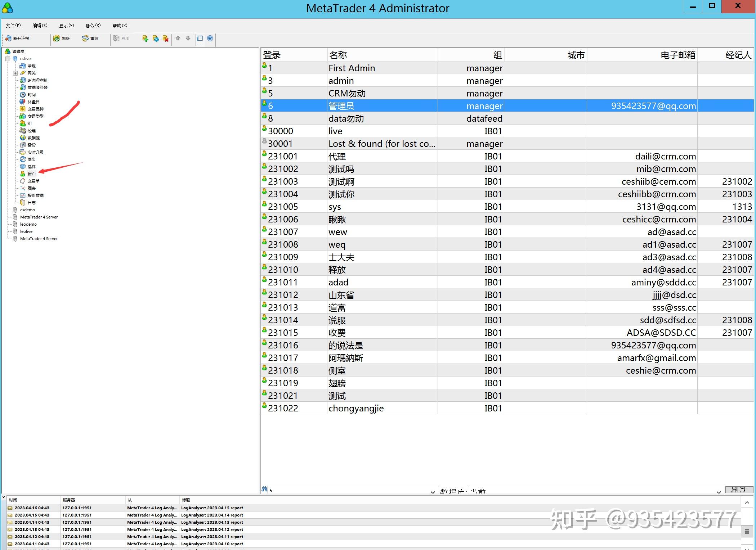
Task: Click the Restart (重启) toolbar button
Action: (90, 39)
